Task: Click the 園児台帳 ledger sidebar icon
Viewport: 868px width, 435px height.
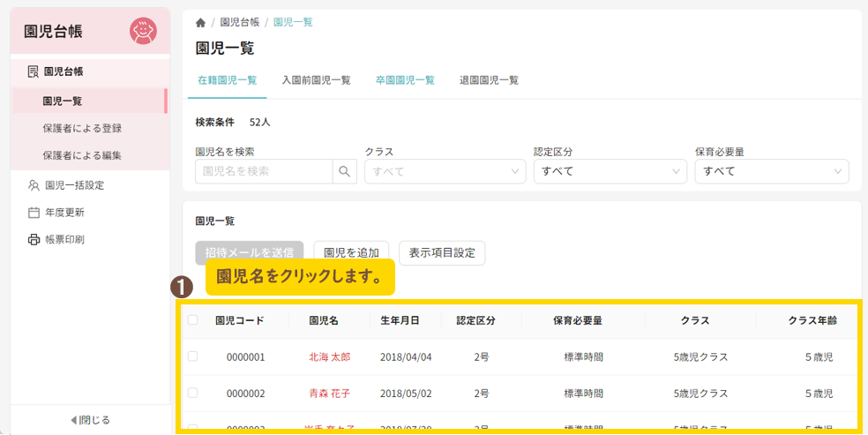Action: pyautogui.click(x=33, y=71)
